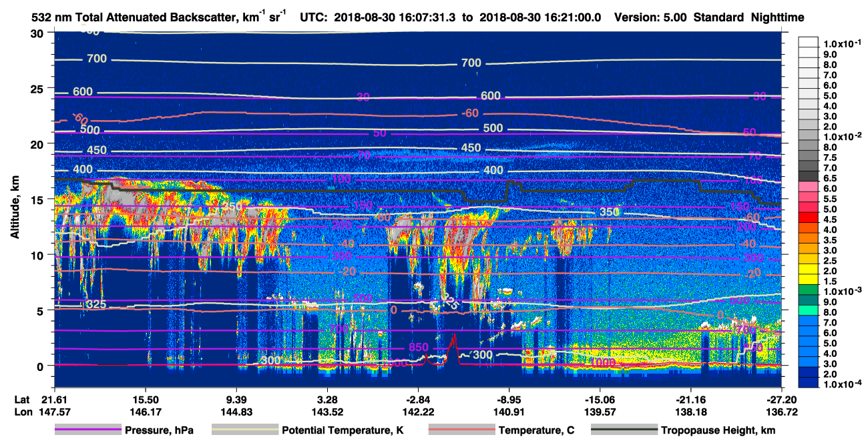The width and height of the screenshot is (868, 445).
Task: Click the 'Lat' row label
Action: [21, 399]
